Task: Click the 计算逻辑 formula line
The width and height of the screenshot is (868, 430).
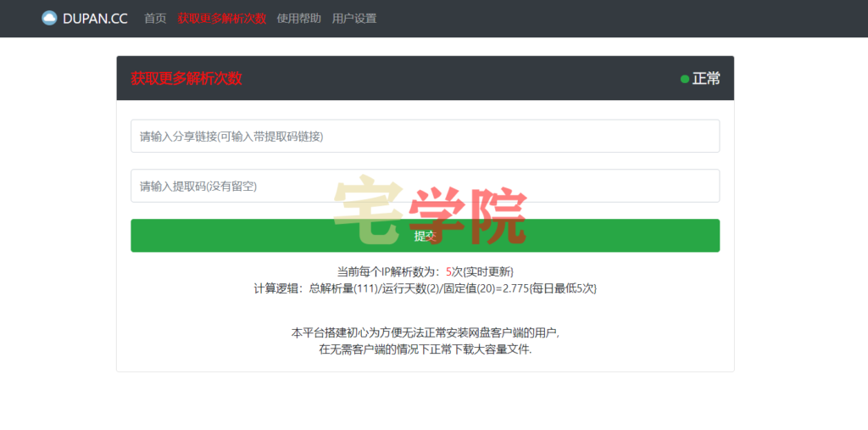Action: pos(425,288)
